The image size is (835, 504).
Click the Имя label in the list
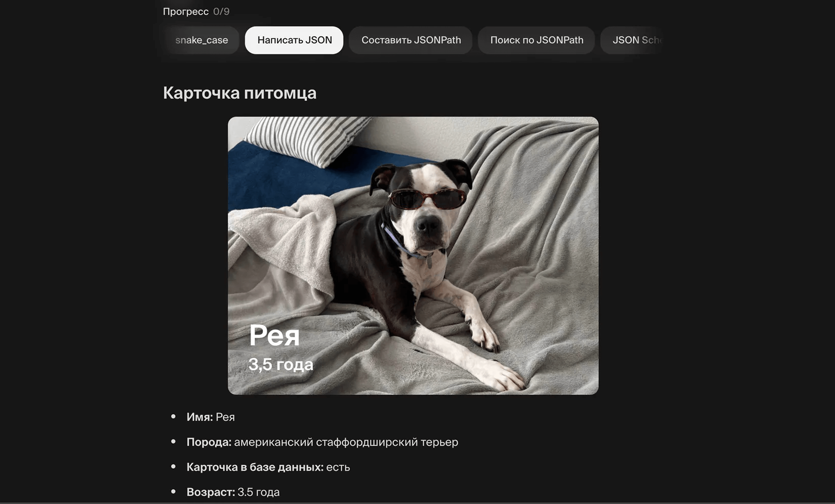pyautogui.click(x=199, y=417)
